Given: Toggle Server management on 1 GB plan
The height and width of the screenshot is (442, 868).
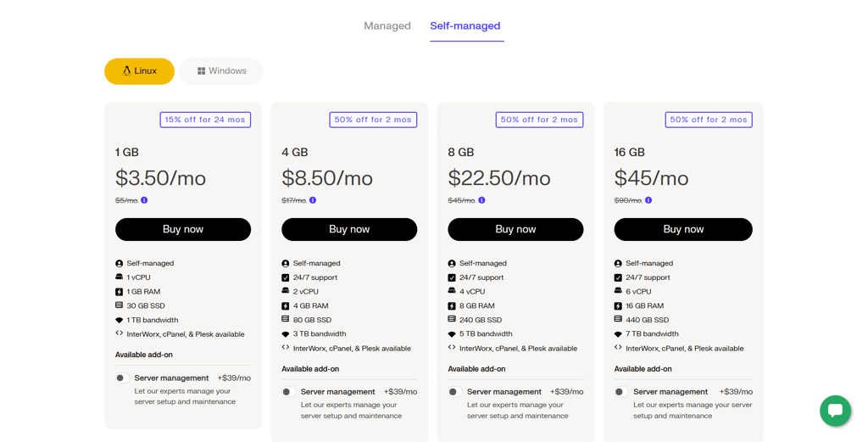Looking at the screenshot, I should point(122,378).
